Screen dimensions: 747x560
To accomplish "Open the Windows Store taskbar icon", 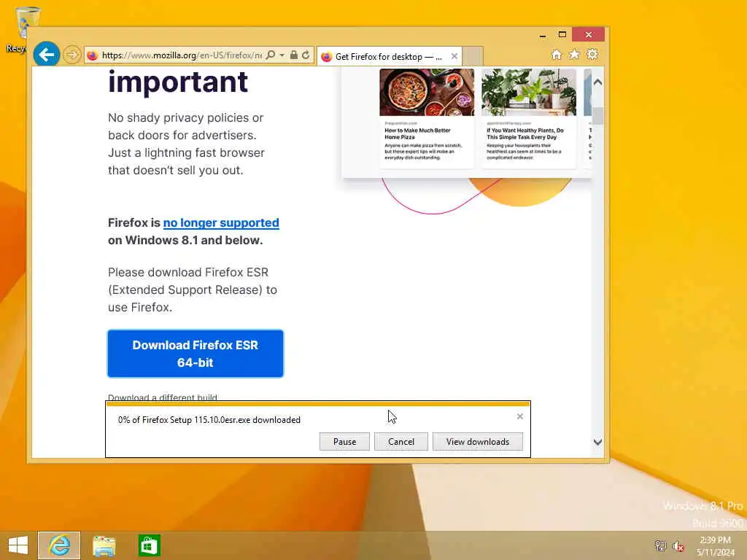I will tap(149, 545).
